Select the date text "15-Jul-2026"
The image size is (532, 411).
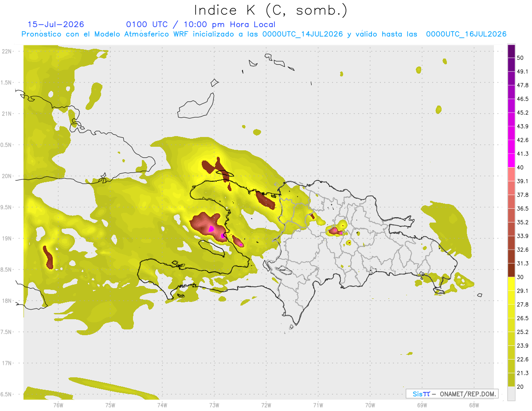click(55, 24)
